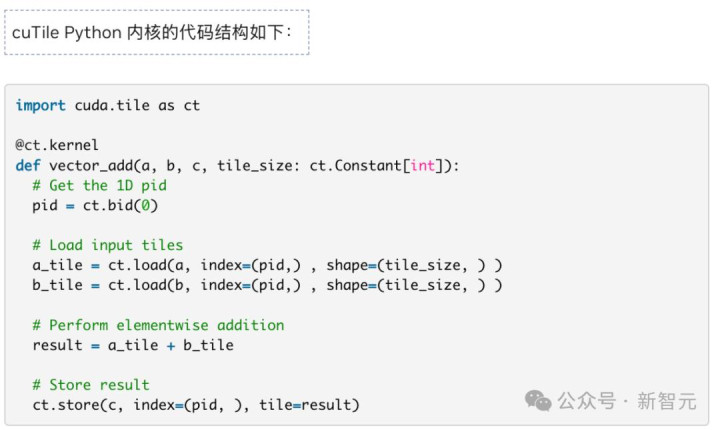Click the pid = ct.bid(0) line

[x=95, y=206]
